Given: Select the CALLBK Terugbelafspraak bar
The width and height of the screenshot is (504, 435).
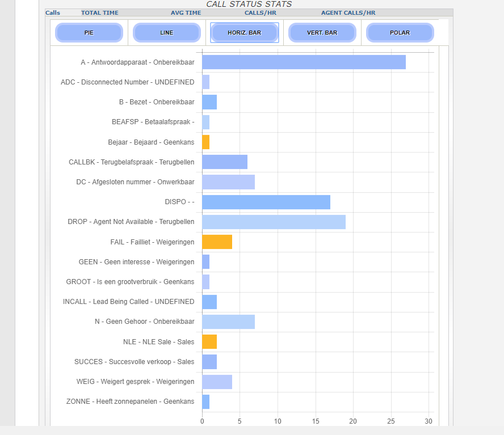Looking at the screenshot, I should click(x=225, y=162).
